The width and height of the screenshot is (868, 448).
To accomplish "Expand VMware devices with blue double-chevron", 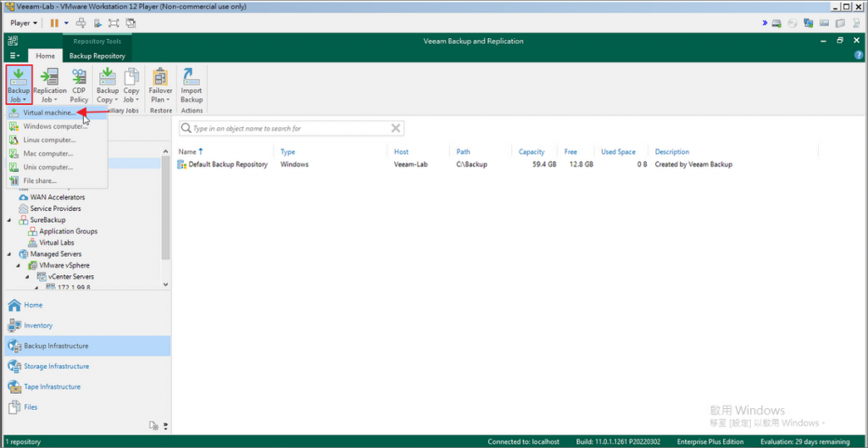I will (x=765, y=23).
